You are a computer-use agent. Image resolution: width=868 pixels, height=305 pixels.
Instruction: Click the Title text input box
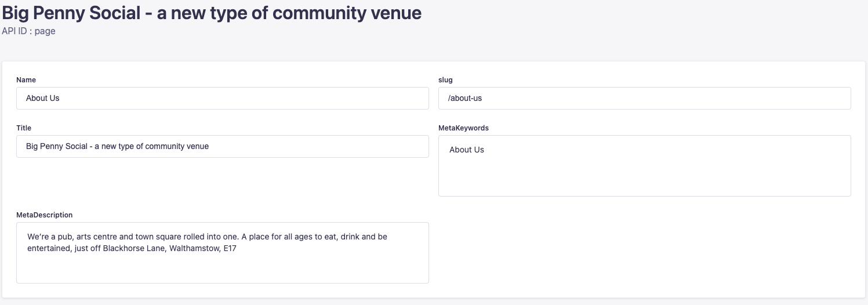pos(222,146)
